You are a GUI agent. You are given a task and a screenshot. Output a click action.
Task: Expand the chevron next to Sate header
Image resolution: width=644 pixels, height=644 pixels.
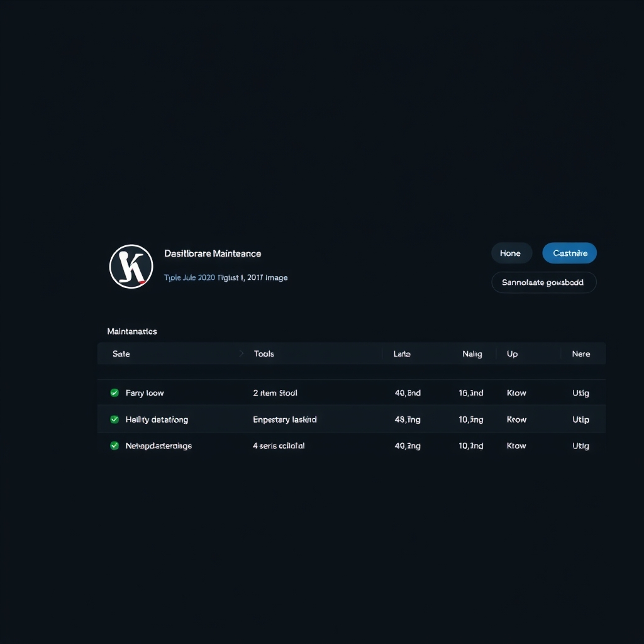click(x=241, y=353)
